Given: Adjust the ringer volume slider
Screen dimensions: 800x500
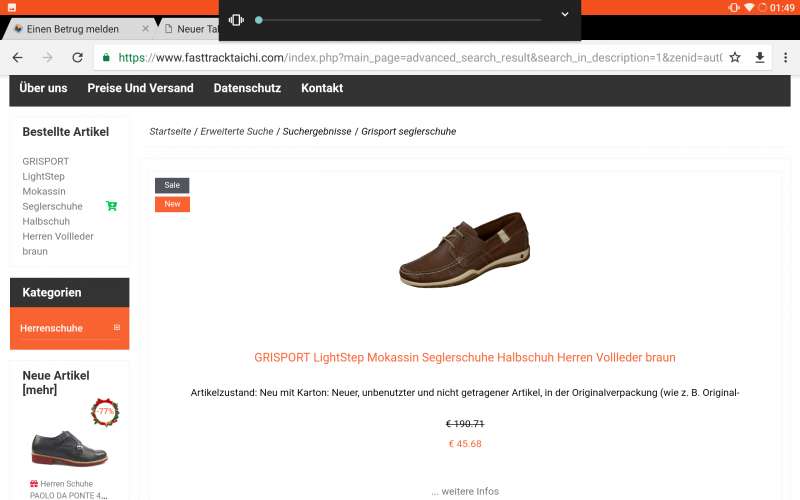Looking at the screenshot, I should pyautogui.click(x=398, y=20).
